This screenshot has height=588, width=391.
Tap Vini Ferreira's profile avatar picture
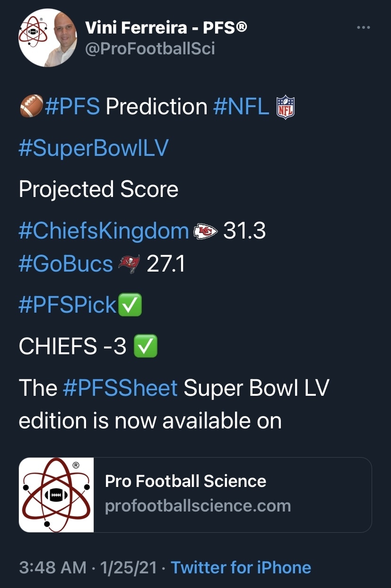tap(47, 38)
